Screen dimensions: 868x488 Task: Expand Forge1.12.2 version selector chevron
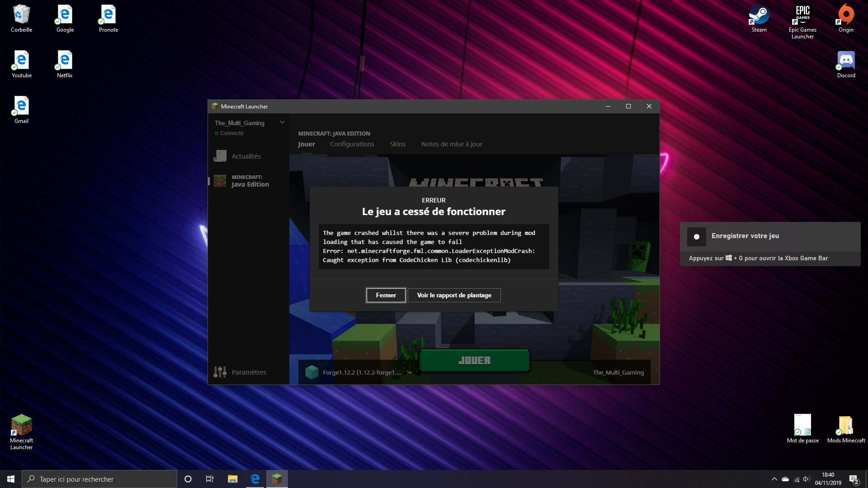(x=410, y=373)
